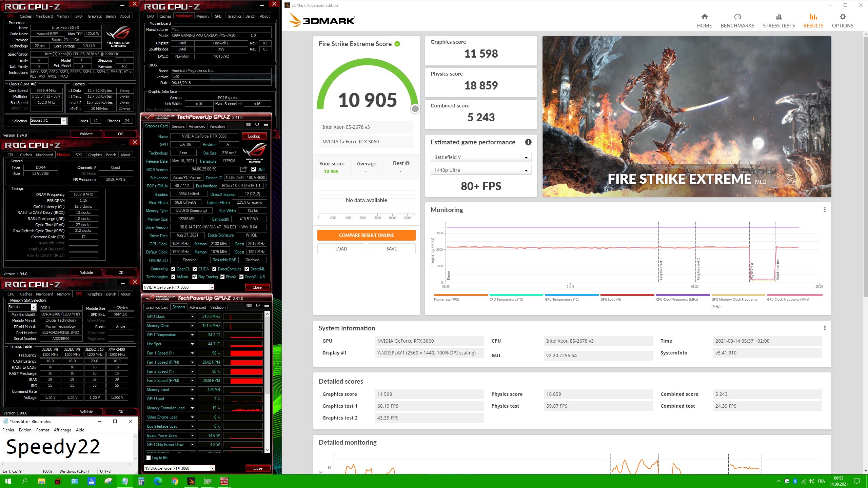Viewport: 868px width, 488px height.
Task: Launch Google Chrome from the taskbar
Action: tap(175, 481)
